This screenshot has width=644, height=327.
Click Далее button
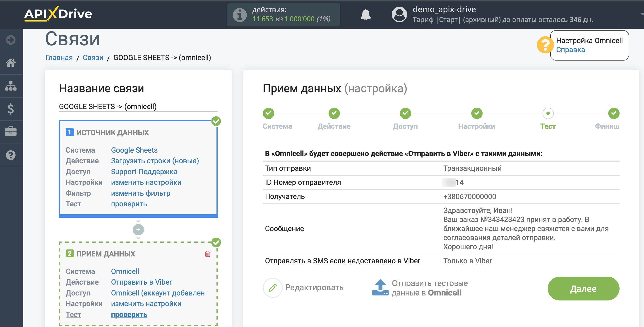[x=583, y=288]
